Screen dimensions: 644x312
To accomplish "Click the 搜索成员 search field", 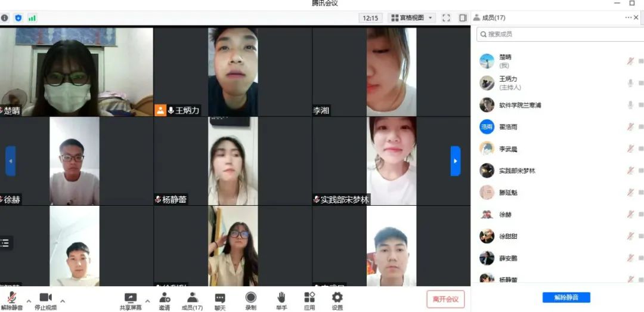I will tap(561, 34).
